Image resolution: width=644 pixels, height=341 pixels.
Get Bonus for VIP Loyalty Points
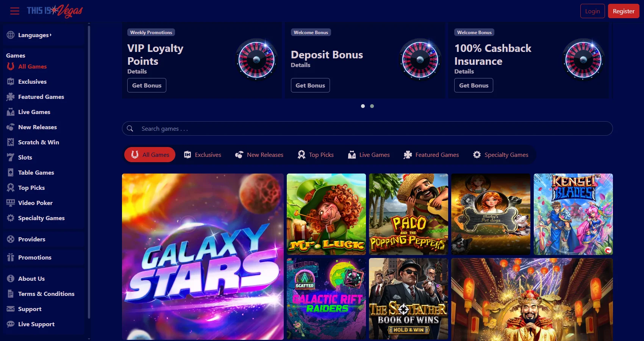pyautogui.click(x=147, y=85)
